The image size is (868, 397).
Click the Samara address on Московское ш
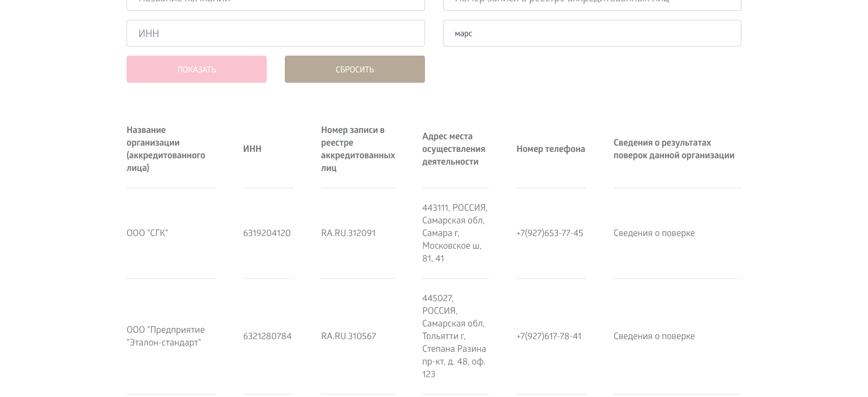click(454, 233)
